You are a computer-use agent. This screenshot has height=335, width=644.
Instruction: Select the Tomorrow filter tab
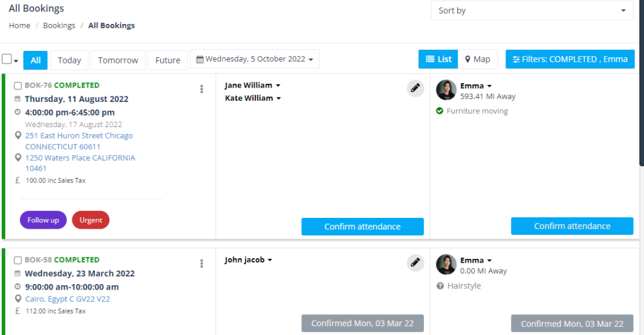click(x=118, y=60)
